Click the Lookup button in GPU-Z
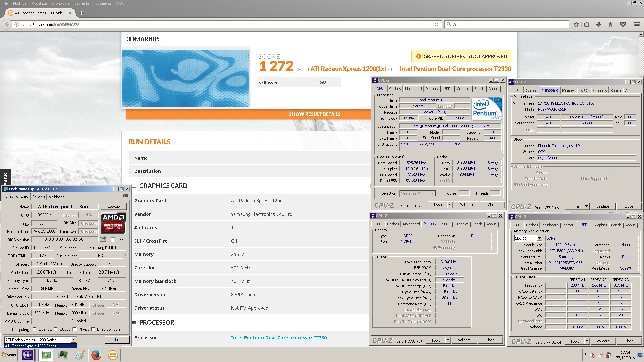Image resolution: width=644 pixels, height=362 pixels. coord(114,206)
